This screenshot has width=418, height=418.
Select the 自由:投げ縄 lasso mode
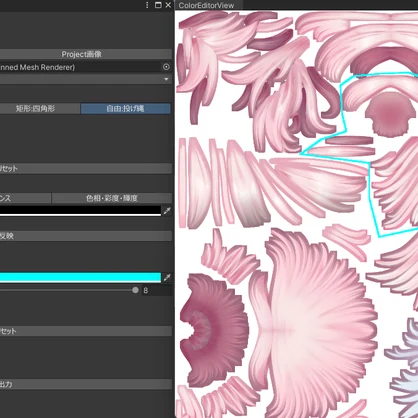(x=126, y=108)
